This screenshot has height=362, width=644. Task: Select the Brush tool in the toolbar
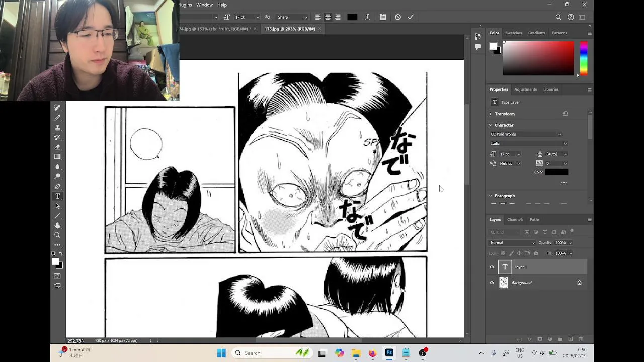click(x=57, y=118)
